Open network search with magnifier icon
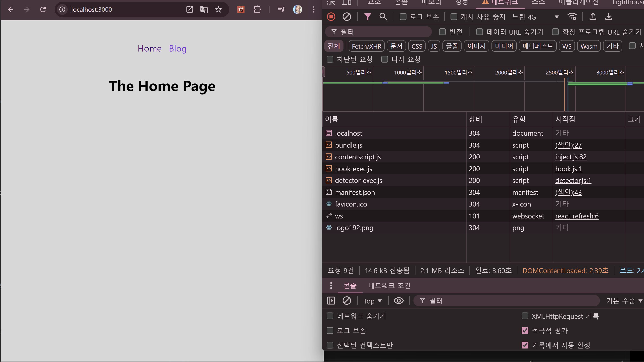 coord(383,17)
